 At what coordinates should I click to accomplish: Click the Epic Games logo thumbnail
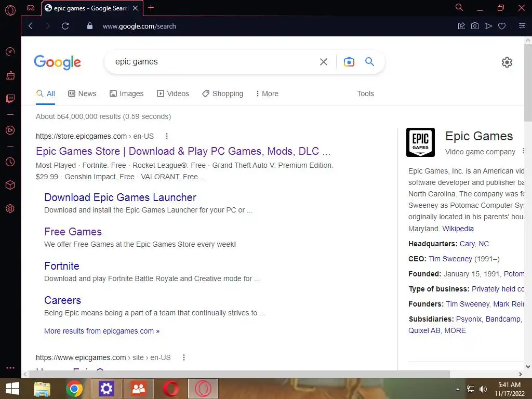[420, 142]
